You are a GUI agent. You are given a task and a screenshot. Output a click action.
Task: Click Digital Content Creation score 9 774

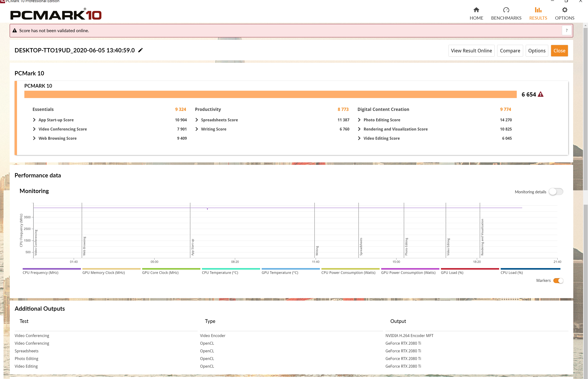click(505, 109)
